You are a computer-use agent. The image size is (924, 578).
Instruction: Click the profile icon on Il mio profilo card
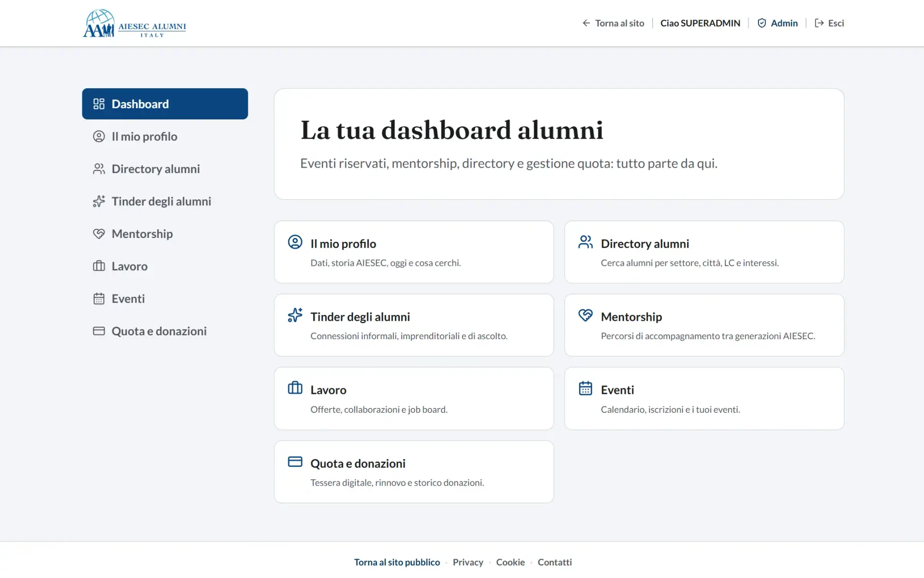[x=295, y=242]
